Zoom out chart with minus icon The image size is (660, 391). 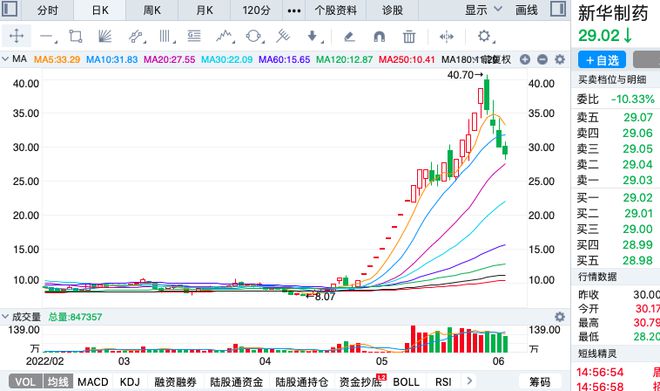[x=542, y=59]
